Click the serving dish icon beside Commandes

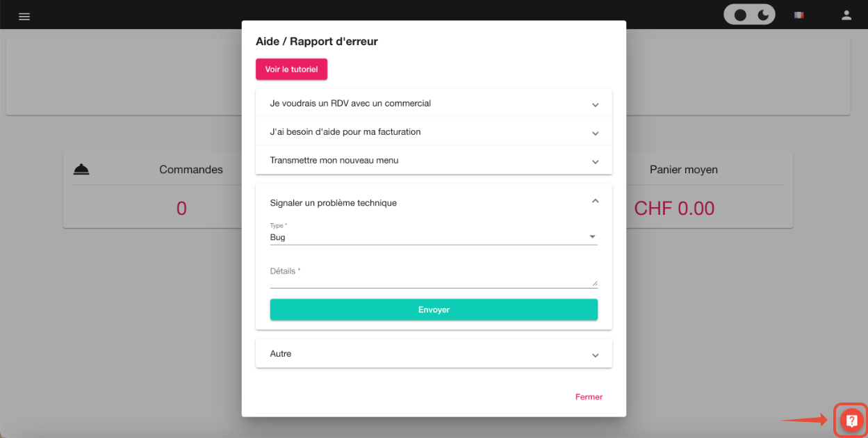click(82, 169)
